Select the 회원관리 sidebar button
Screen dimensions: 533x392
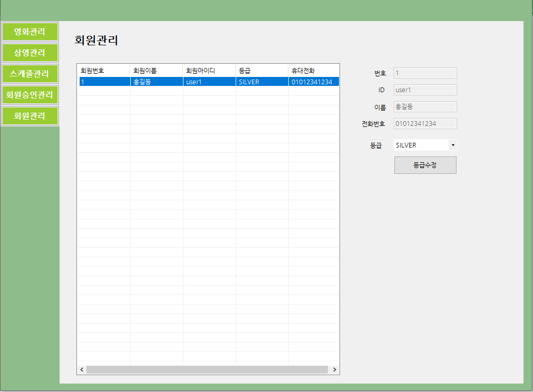click(x=30, y=116)
